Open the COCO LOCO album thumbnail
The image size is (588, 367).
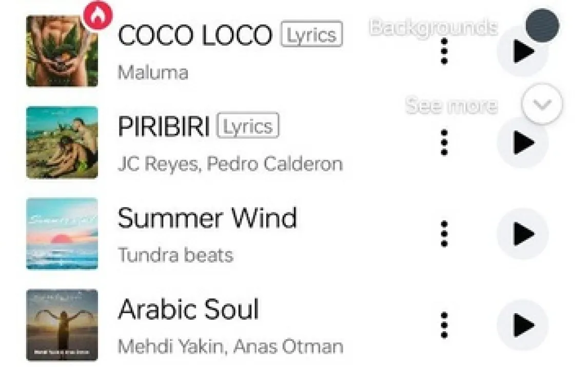62,51
